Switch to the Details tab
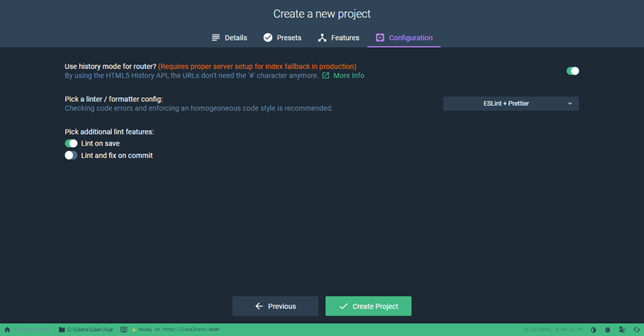Screen dimensions: 644x336 tap(229, 38)
